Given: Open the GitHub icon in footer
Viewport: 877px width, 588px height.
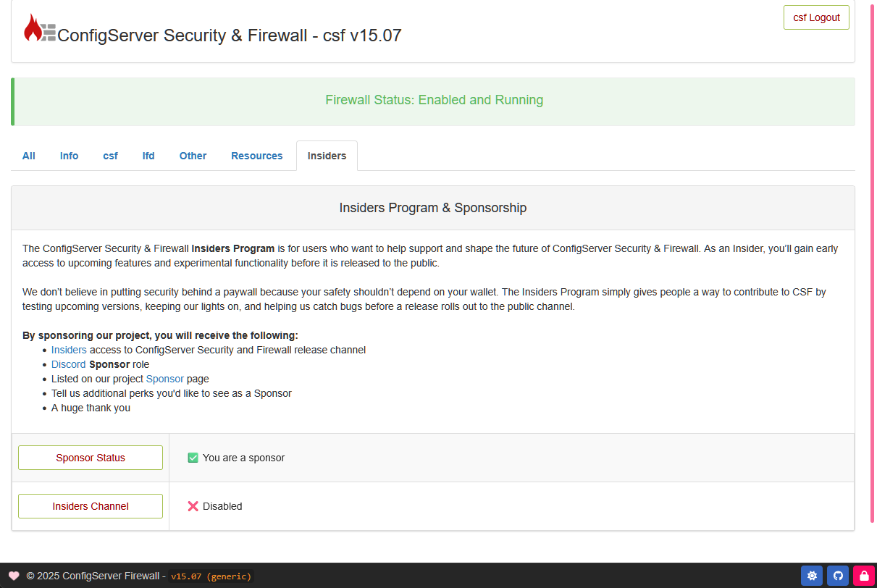Looking at the screenshot, I should pos(838,576).
